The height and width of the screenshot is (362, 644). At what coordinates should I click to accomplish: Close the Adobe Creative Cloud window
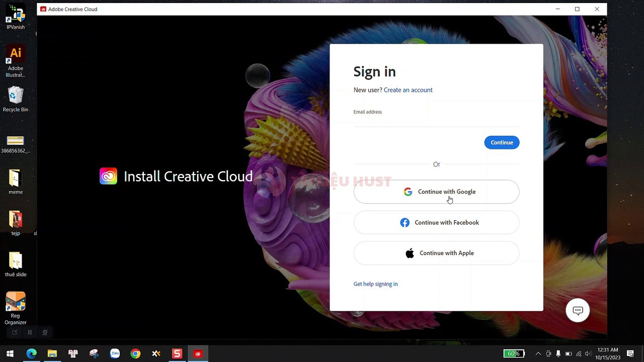(597, 9)
